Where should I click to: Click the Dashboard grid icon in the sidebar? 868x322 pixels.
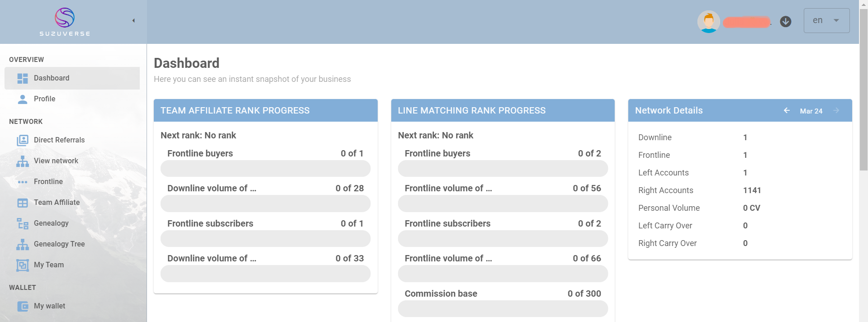(x=23, y=78)
